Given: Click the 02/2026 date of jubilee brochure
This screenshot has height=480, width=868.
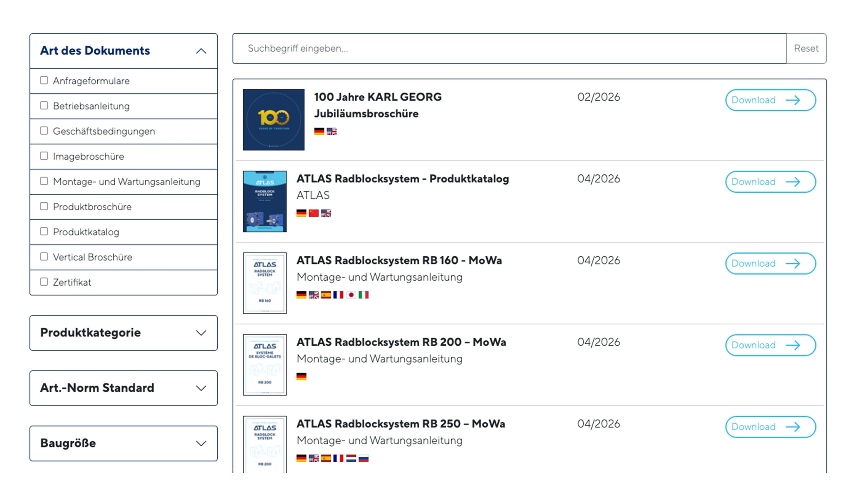Looking at the screenshot, I should click(x=598, y=97).
